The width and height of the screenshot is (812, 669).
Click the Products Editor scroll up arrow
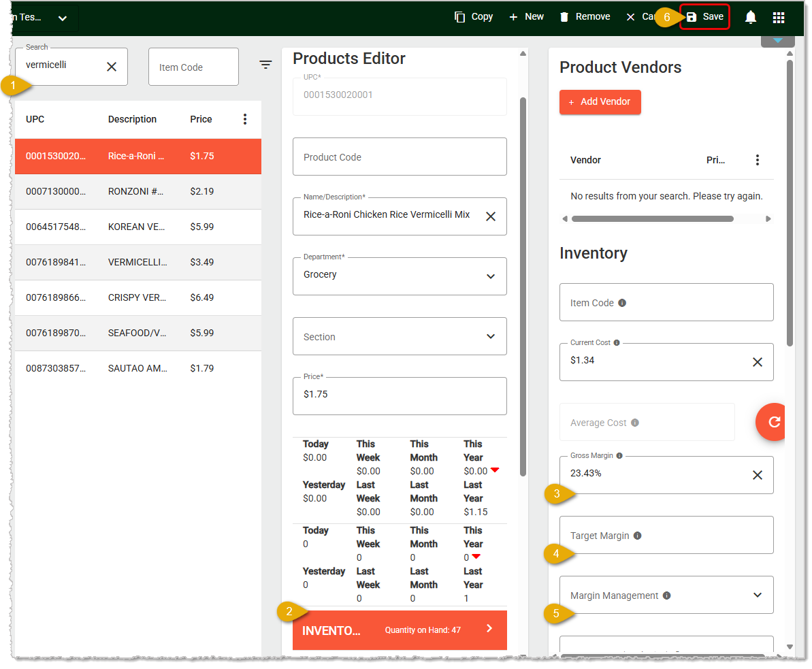click(523, 54)
